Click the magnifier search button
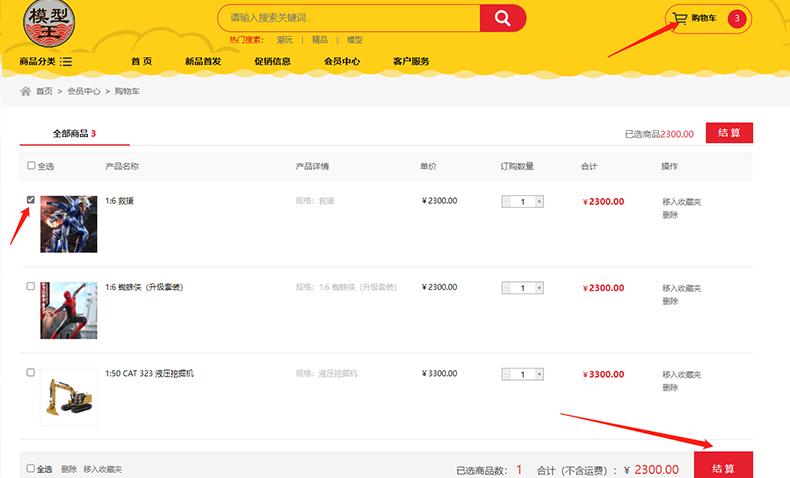This screenshot has height=478, width=790. click(x=502, y=18)
